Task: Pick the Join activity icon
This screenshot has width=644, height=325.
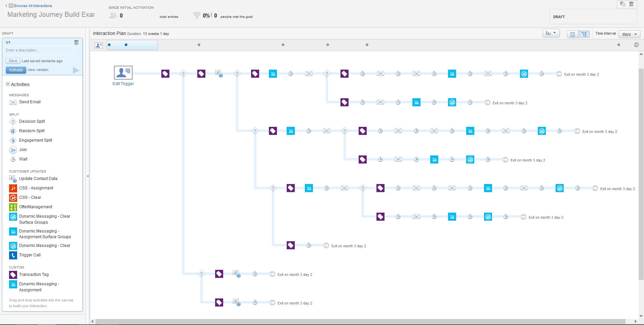Action: (x=13, y=150)
